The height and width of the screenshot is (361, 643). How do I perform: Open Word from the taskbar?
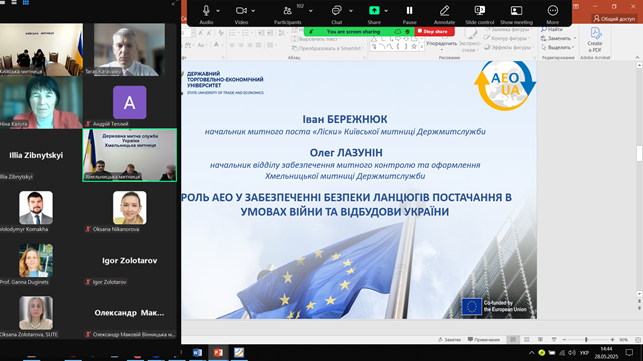point(197,352)
